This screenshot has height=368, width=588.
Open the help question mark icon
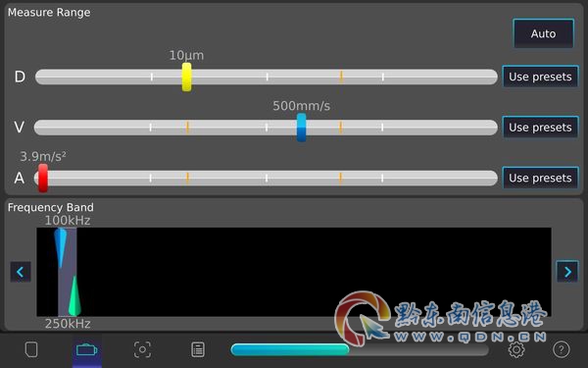[561, 349]
